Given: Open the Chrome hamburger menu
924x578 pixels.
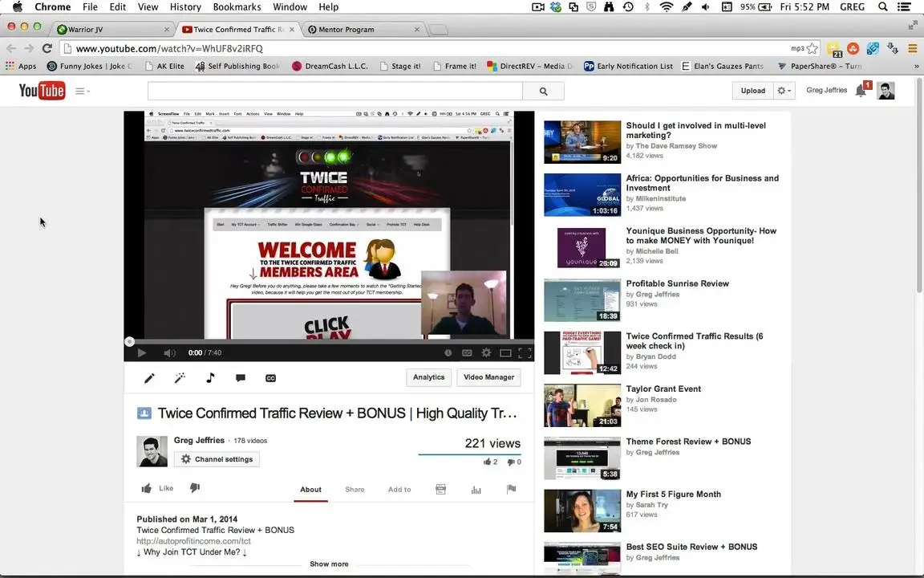Looking at the screenshot, I should 912,48.
